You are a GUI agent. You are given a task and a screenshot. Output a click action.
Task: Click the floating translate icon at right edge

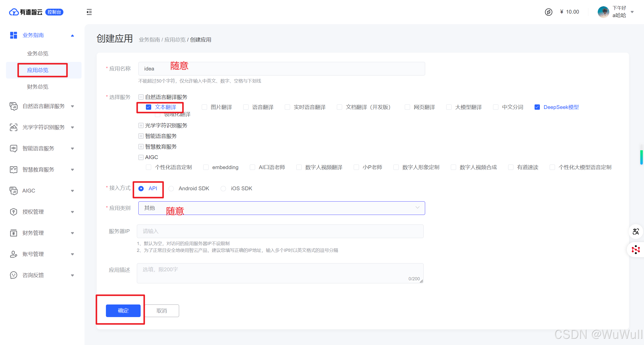point(636,231)
